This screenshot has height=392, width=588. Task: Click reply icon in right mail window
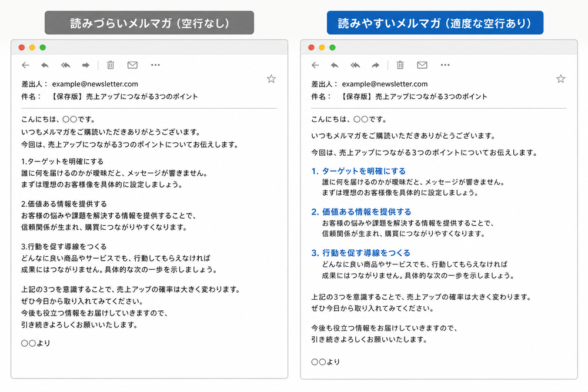coord(335,65)
